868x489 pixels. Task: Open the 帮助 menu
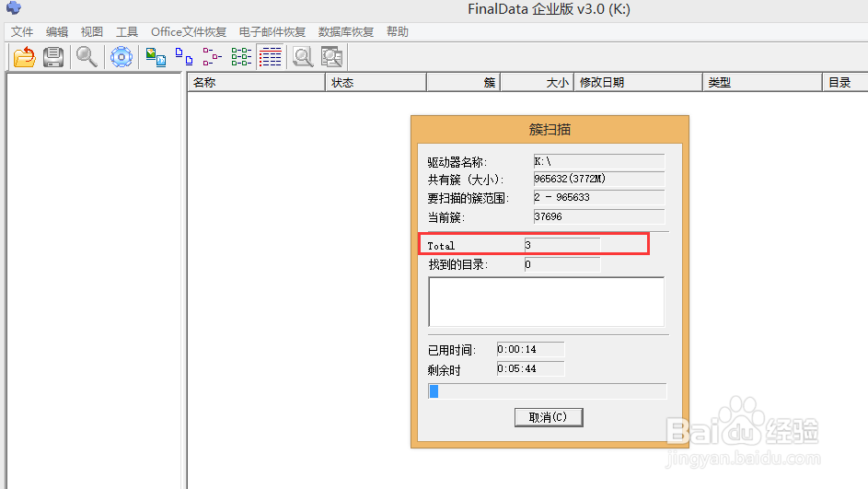398,32
